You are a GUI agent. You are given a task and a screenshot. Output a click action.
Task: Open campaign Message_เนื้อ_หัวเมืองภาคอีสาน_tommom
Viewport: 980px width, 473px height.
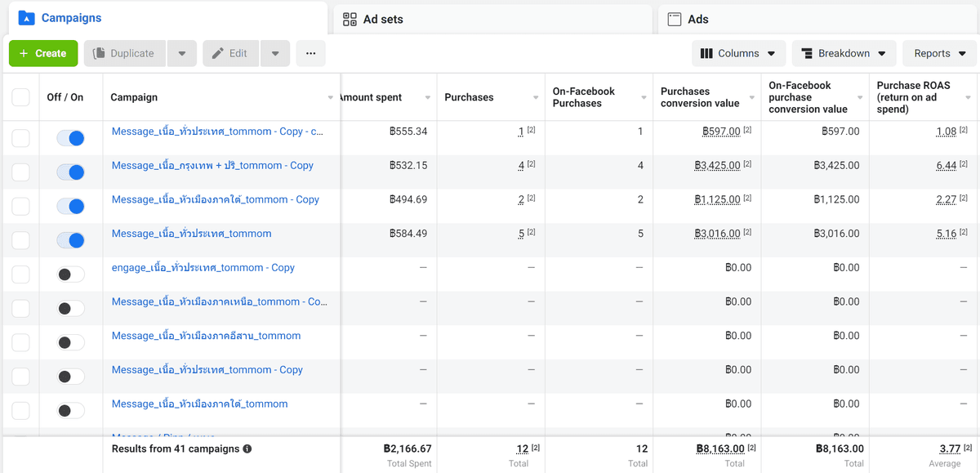click(x=206, y=336)
